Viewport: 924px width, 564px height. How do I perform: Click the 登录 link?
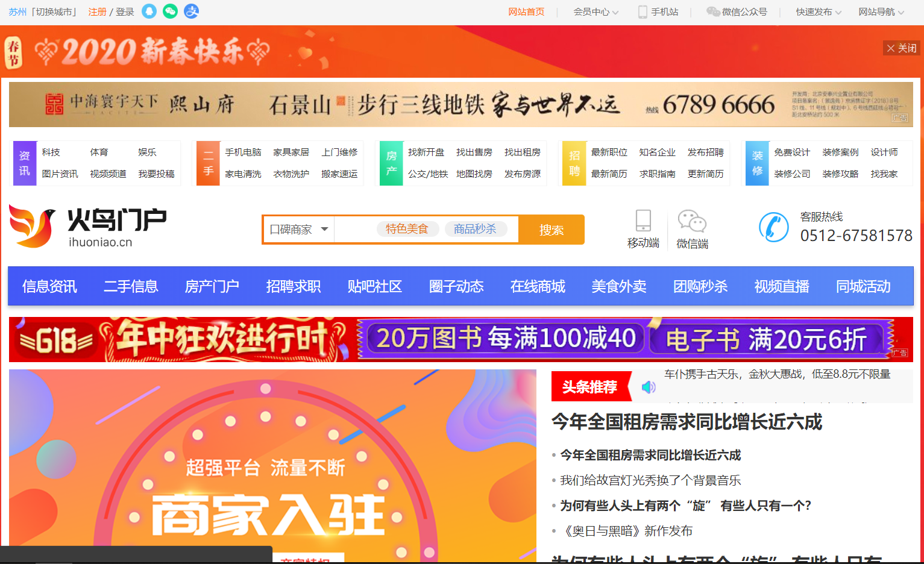(x=125, y=12)
